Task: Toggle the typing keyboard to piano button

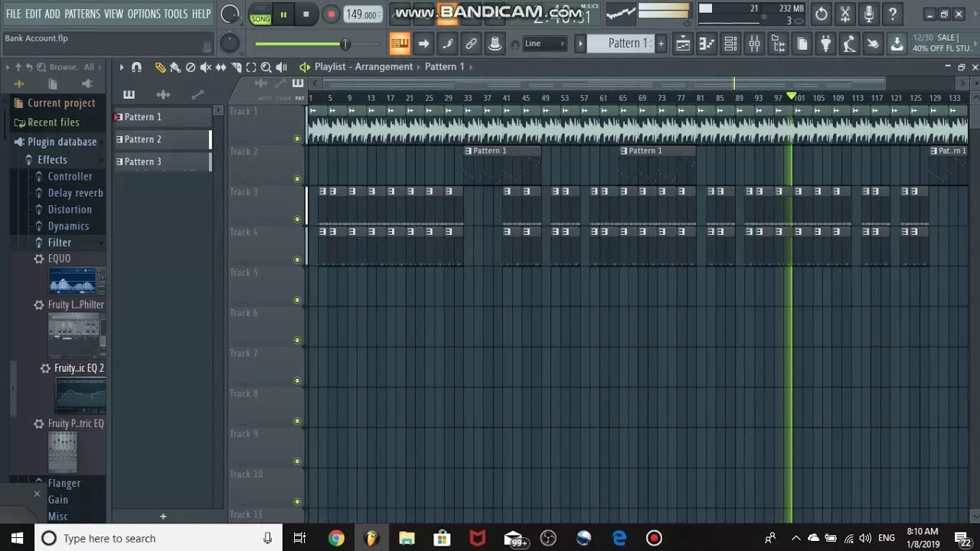Action: 400,44
